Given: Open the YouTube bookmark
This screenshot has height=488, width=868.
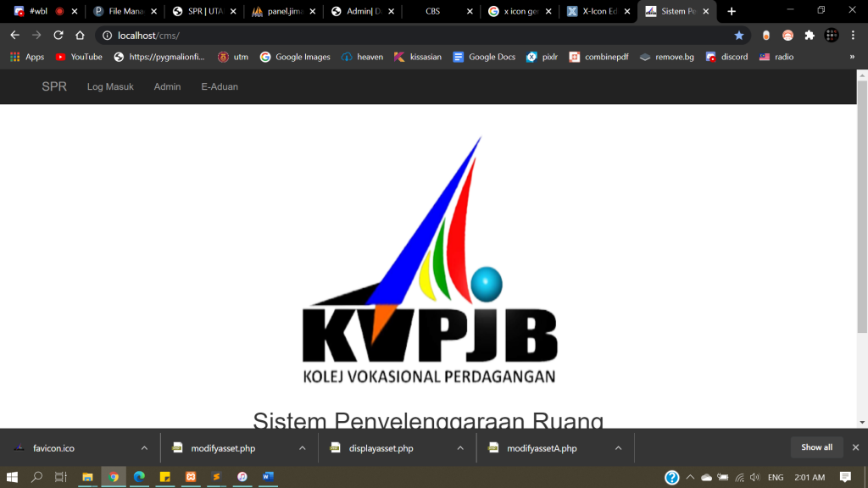Looking at the screenshot, I should pyautogui.click(x=79, y=57).
